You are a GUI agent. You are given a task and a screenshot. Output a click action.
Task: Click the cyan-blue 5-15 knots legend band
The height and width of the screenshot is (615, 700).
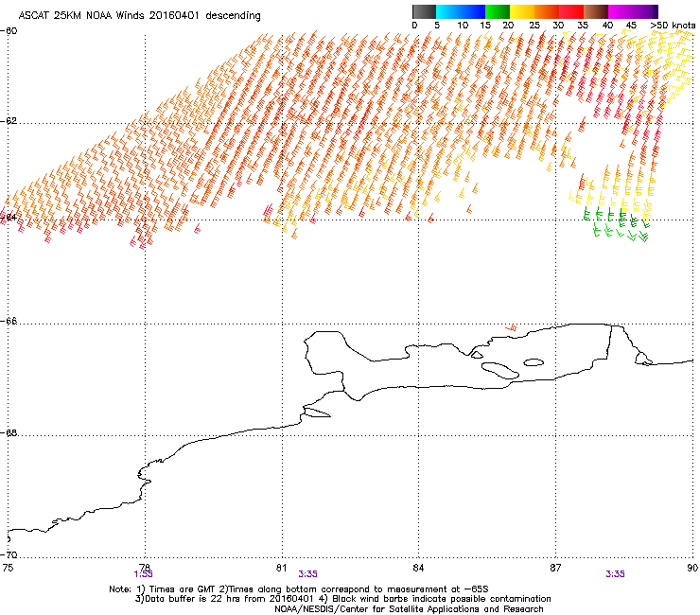coord(461,11)
